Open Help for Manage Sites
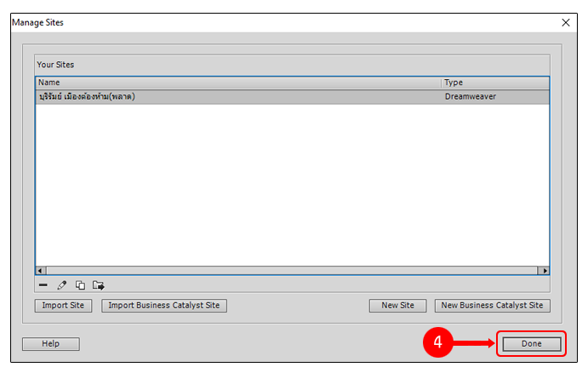This screenshot has width=588, height=373. click(50, 344)
